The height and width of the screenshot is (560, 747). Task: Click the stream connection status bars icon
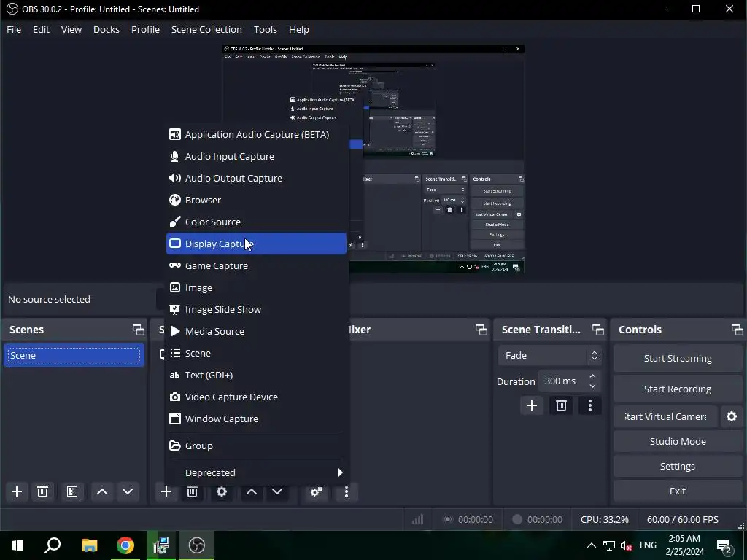click(418, 519)
